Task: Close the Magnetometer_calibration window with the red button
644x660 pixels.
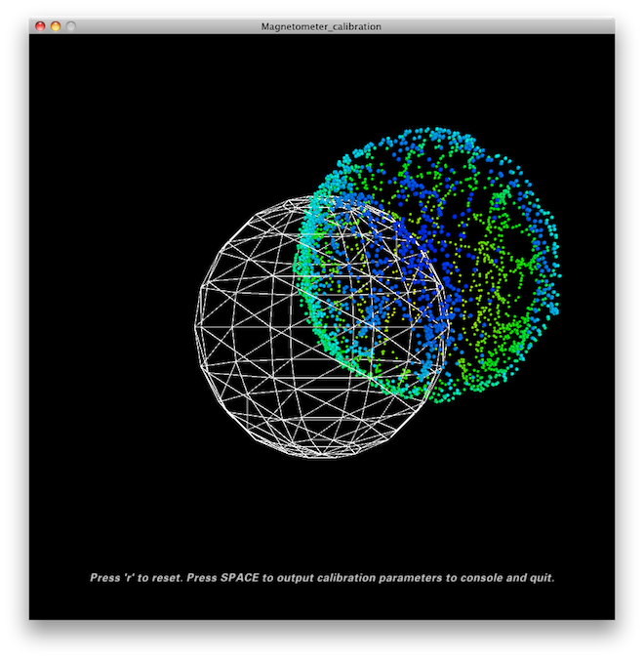Action: (40, 26)
